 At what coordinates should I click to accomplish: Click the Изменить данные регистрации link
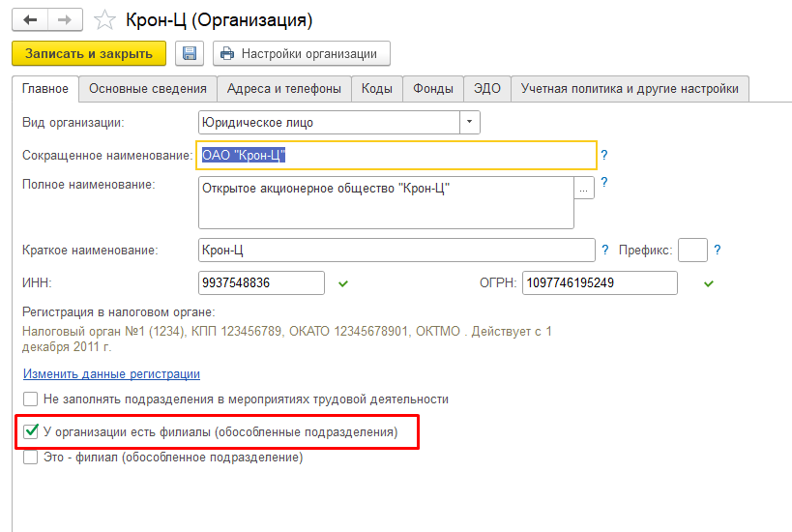tap(110, 373)
